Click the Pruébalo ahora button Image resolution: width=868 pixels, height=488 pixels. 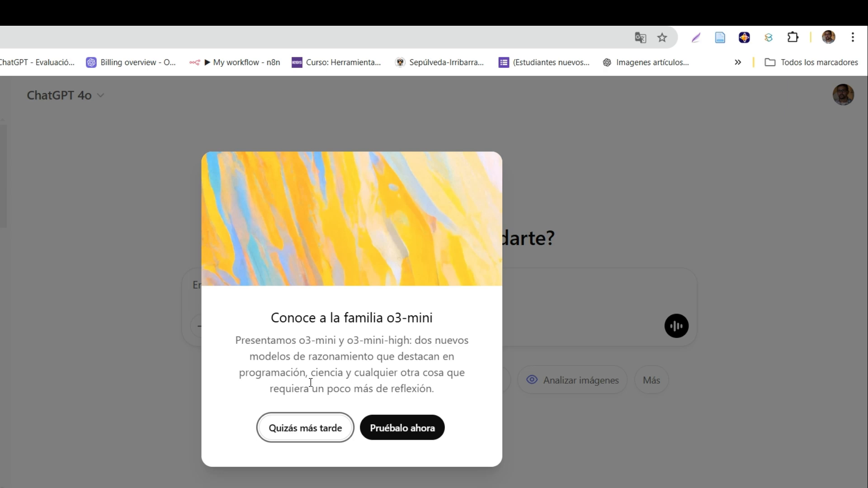pos(402,427)
